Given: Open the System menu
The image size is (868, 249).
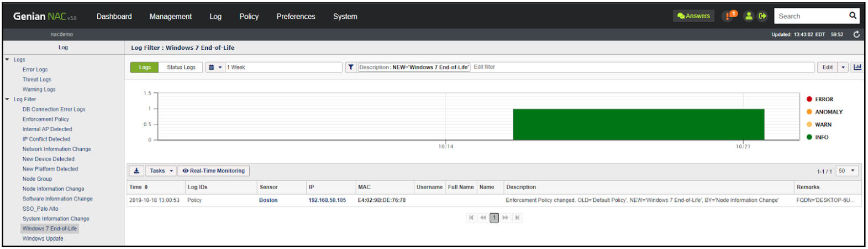Looking at the screenshot, I should 345,17.
